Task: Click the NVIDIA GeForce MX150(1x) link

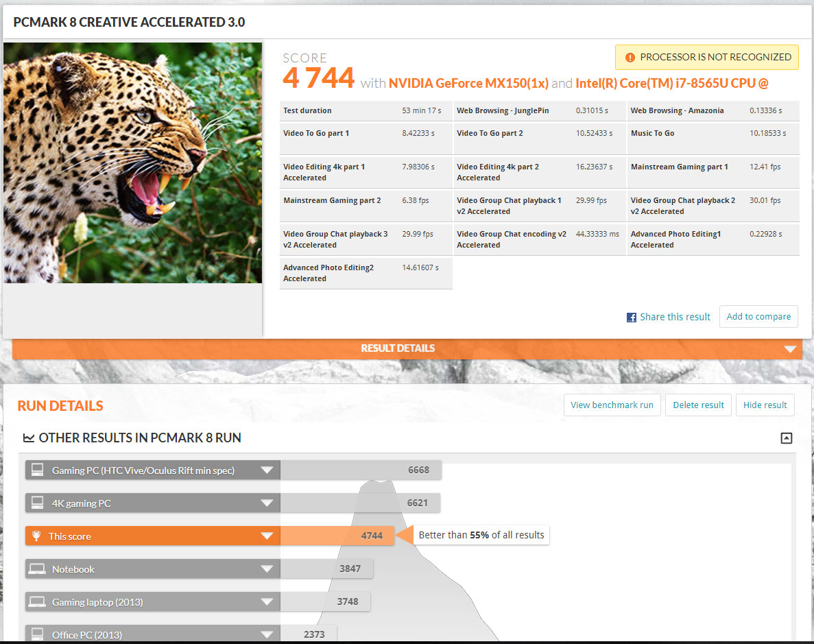Action: [468, 83]
